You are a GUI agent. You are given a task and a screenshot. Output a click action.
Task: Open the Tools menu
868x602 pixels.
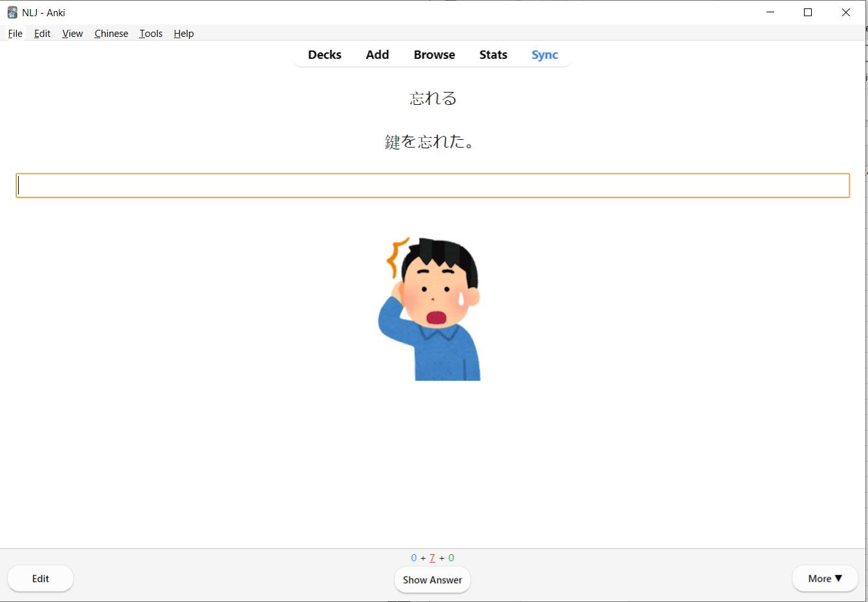151,34
